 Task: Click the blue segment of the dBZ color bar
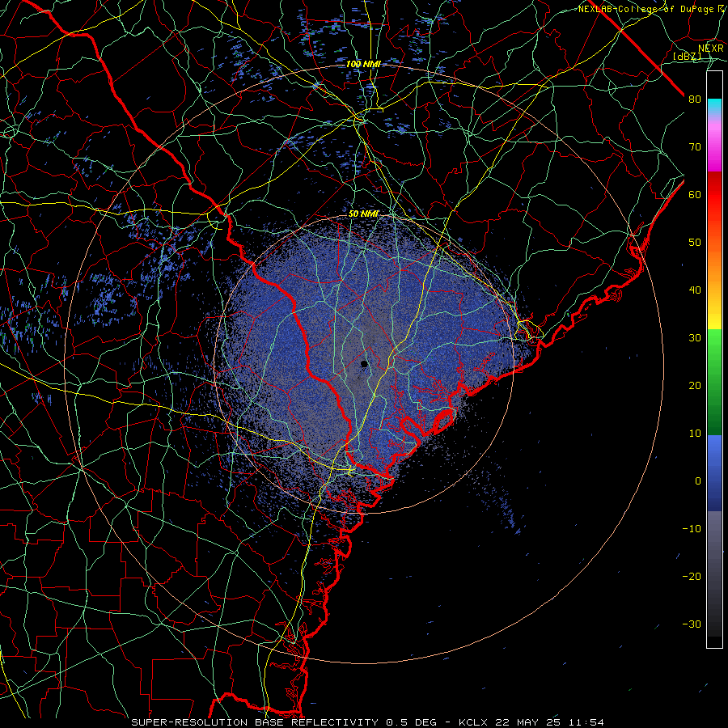[x=714, y=473]
